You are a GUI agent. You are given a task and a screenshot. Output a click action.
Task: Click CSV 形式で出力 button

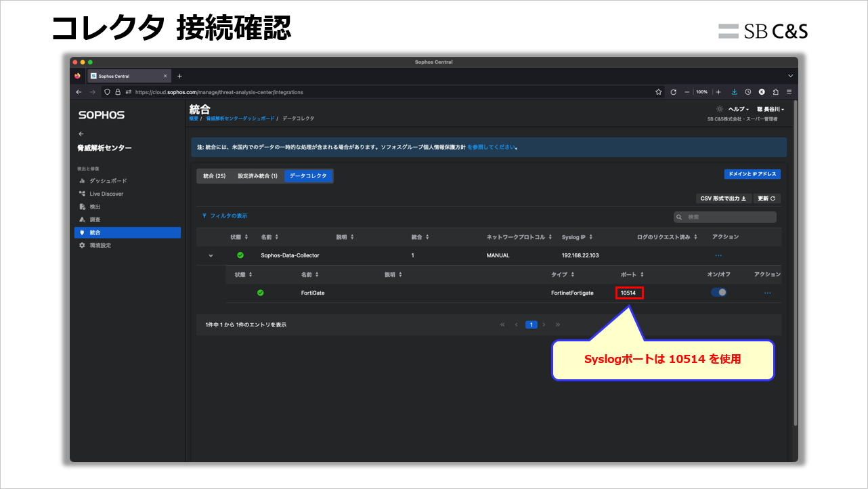click(x=724, y=198)
